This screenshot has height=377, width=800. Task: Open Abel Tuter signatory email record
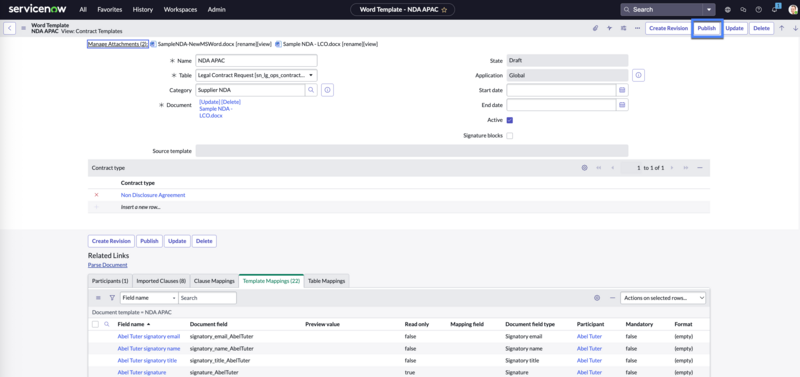pyautogui.click(x=149, y=337)
